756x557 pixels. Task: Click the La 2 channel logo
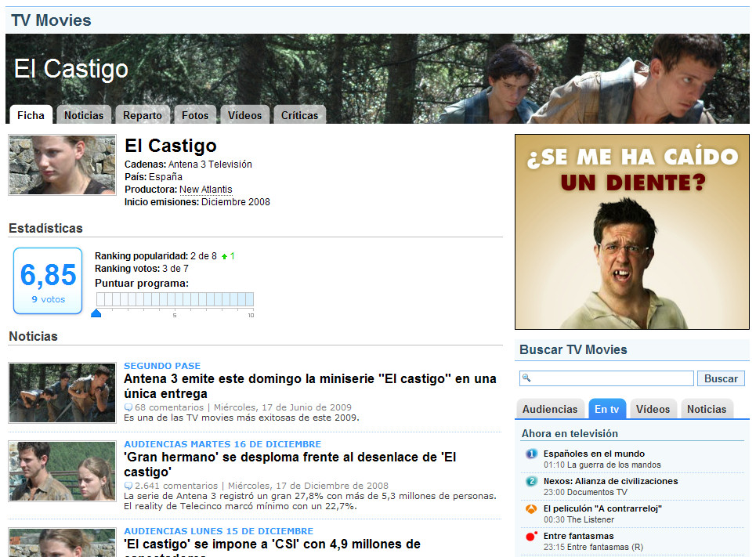[531, 481]
